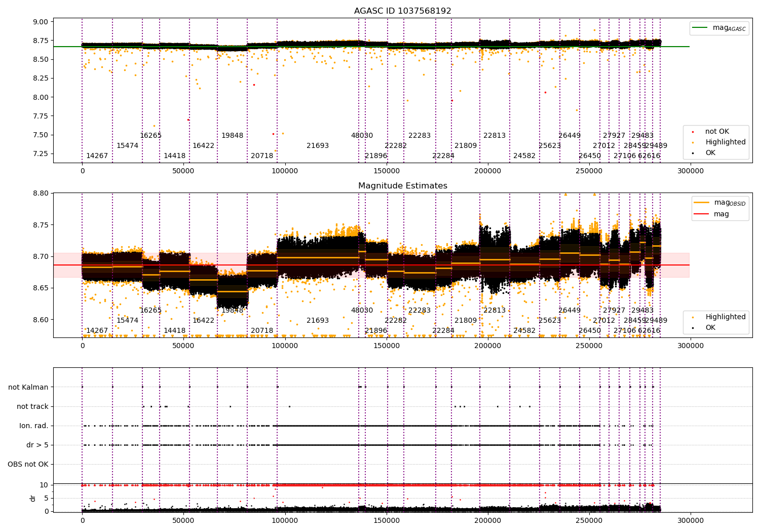Click OBSID label "24582" in top plot
The width and height of the screenshot is (760, 532).
point(524,156)
